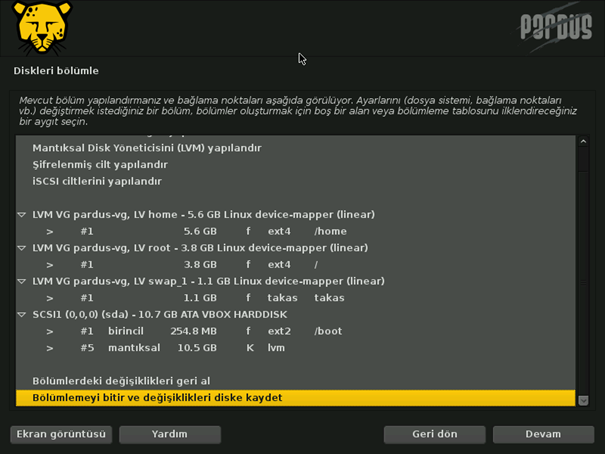Click the Pardus leopard logo icon
605x454 pixels.
[40, 27]
